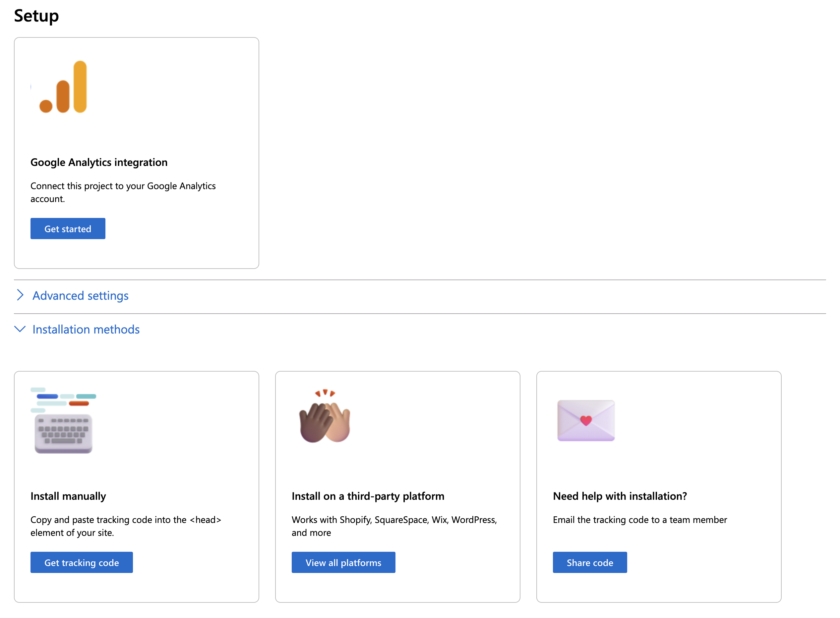Click the Install manually card title

[68, 496]
